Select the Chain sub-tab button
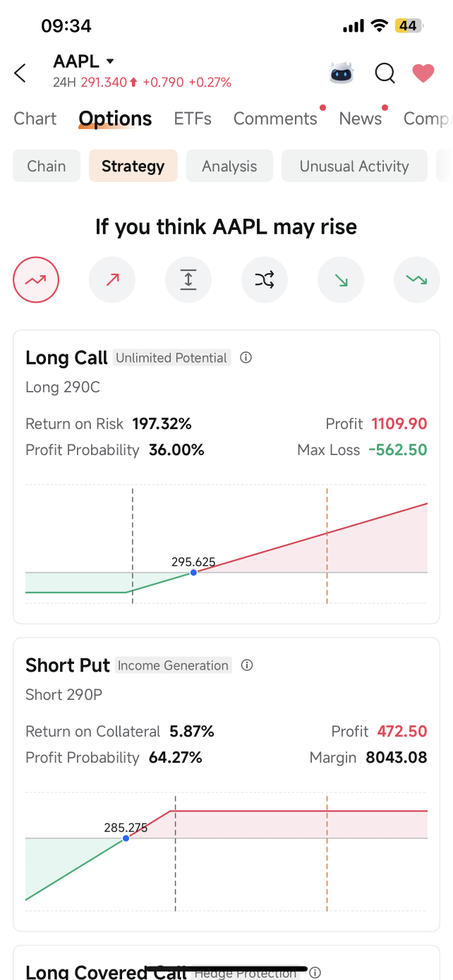Image resolution: width=453 pixels, height=980 pixels. coord(47,167)
